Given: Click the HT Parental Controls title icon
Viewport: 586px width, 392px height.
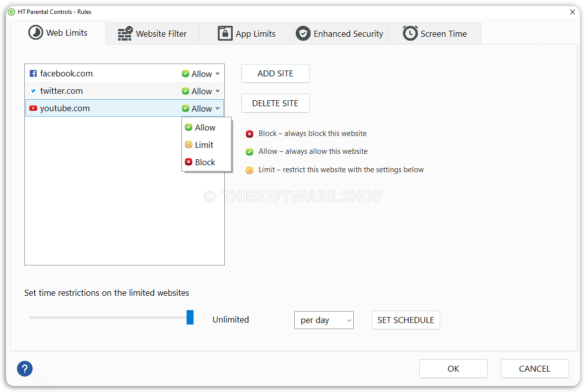Looking at the screenshot, I should (11, 12).
